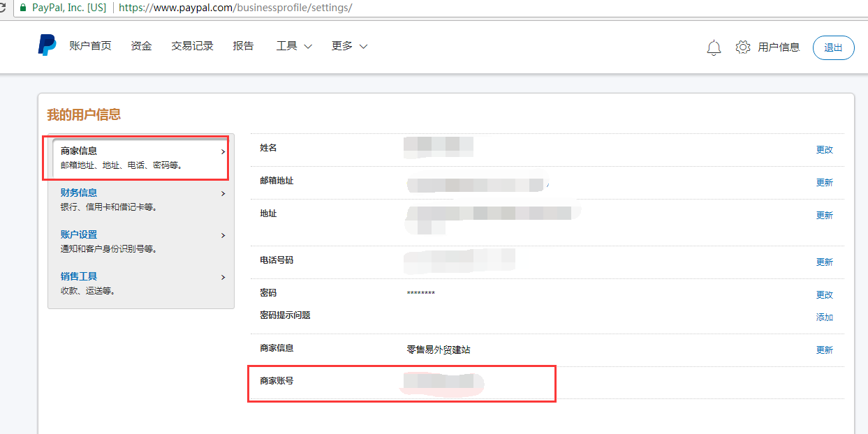Click the browser reload icon
Image resolution: width=868 pixels, height=434 pixels.
tap(3, 8)
